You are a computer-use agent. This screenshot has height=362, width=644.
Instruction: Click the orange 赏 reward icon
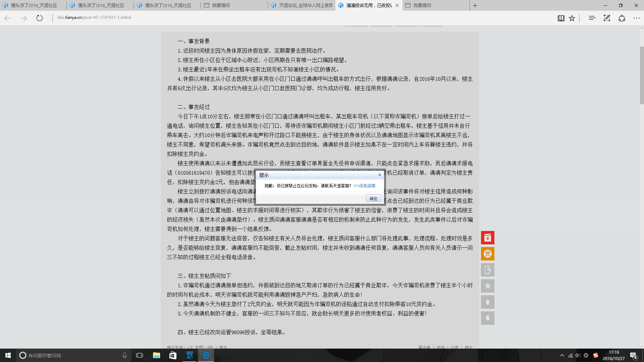point(488,254)
